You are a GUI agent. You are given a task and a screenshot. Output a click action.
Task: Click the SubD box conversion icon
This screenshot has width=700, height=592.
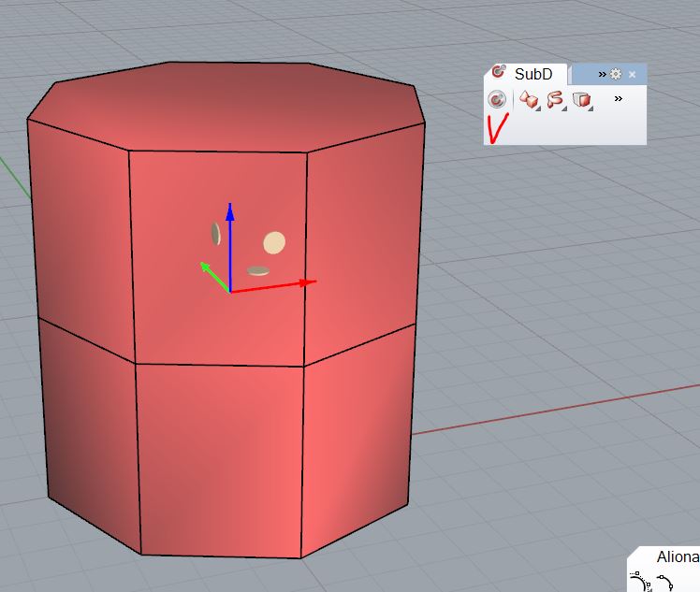coord(582,99)
